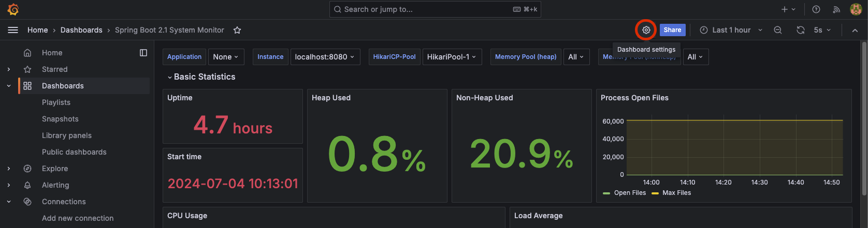Open the 5s refresh interval dropdown
868x228 pixels.
coord(822,30)
